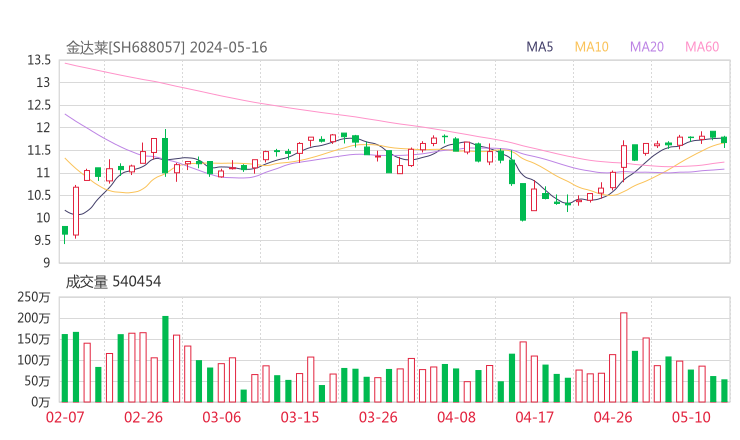Click the 05-10 date axis label

coord(691,417)
